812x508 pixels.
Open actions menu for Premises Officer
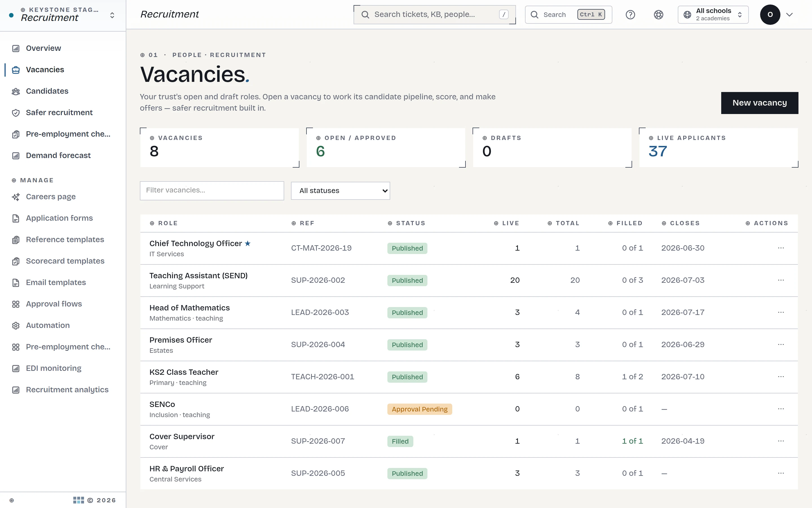(x=781, y=345)
